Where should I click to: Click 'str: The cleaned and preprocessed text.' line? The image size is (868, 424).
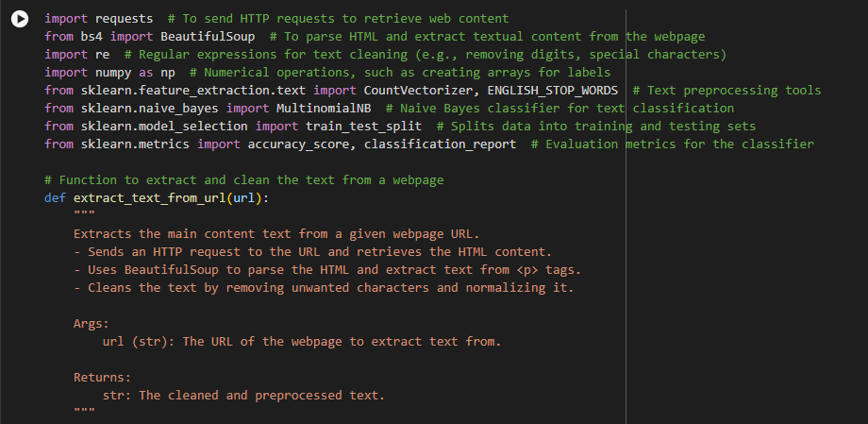click(x=243, y=395)
